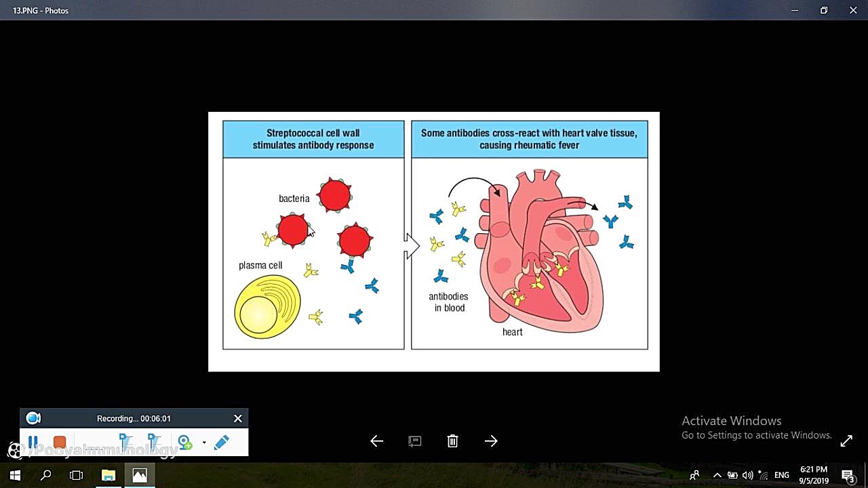This screenshot has height=488, width=868.
Task: Open Action Center notifications
Action: 848,475
